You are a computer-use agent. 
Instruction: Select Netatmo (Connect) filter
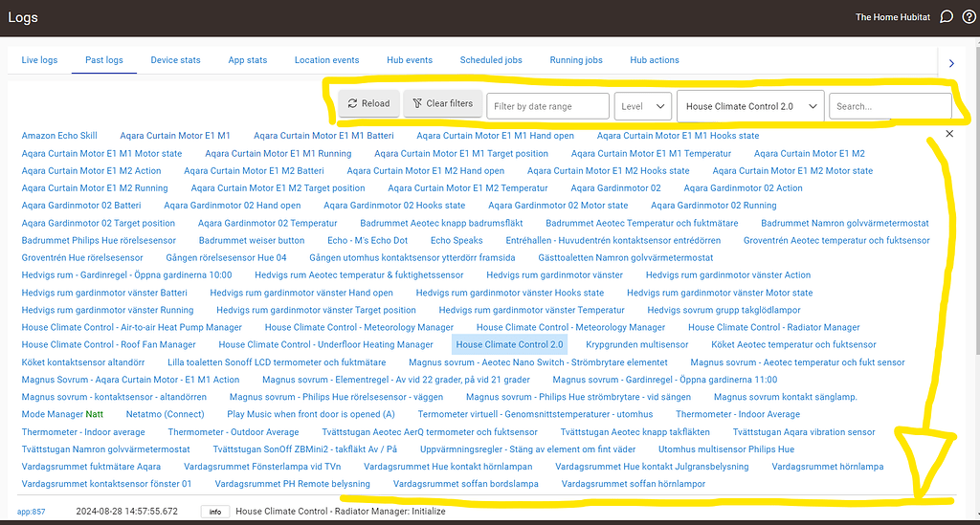165,414
